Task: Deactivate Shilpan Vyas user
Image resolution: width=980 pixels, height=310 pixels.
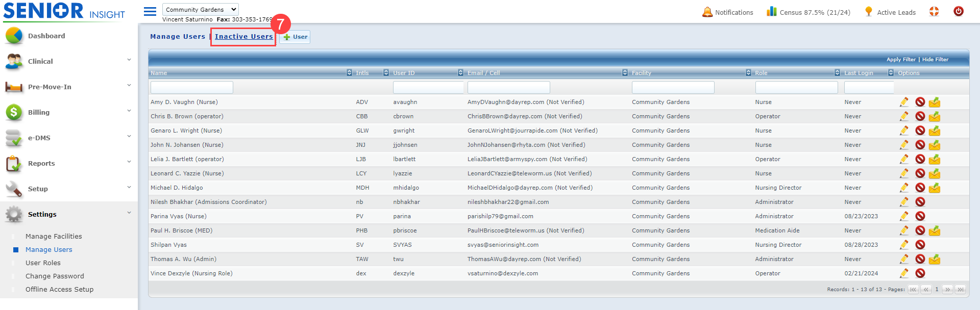Action: [920, 245]
